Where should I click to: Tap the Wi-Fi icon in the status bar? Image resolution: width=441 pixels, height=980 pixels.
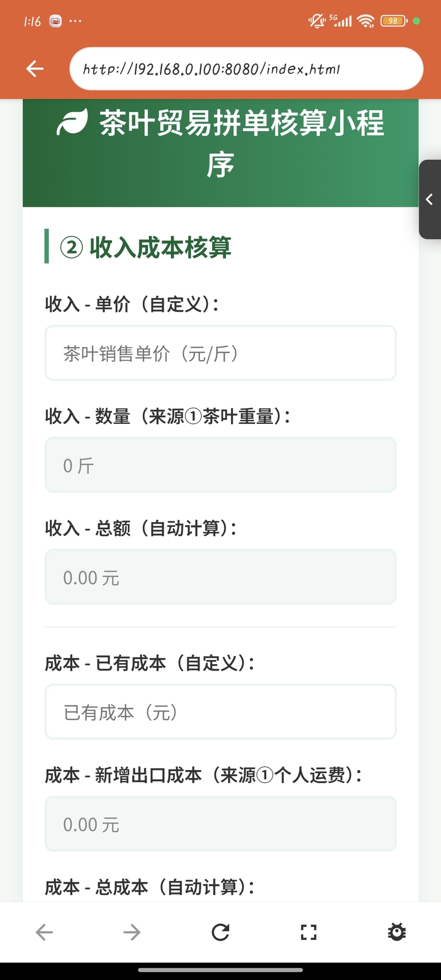tap(365, 21)
